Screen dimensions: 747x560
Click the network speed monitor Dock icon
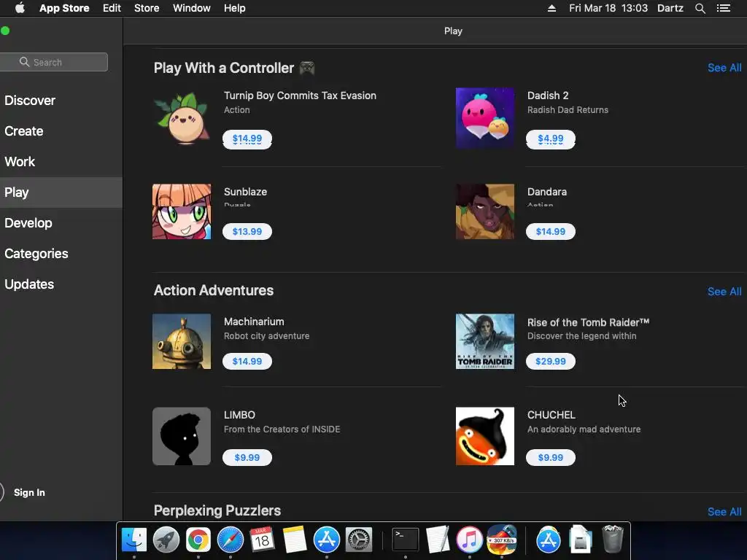click(502, 540)
